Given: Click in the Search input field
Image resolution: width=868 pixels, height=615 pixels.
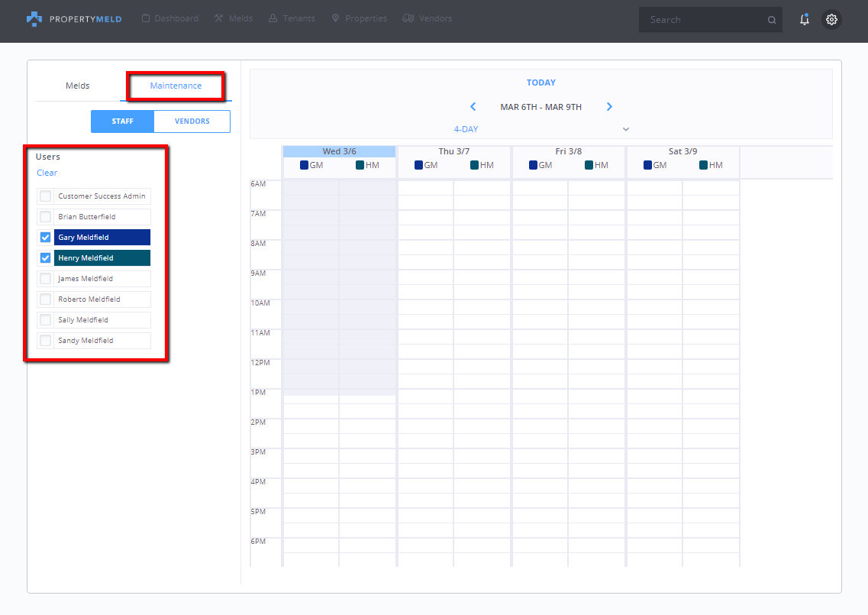Looking at the screenshot, I should point(702,20).
